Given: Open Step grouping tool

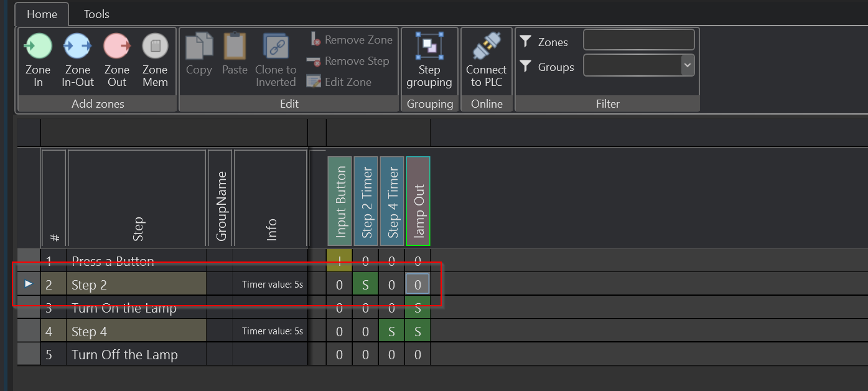Looking at the screenshot, I should click(429, 60).
